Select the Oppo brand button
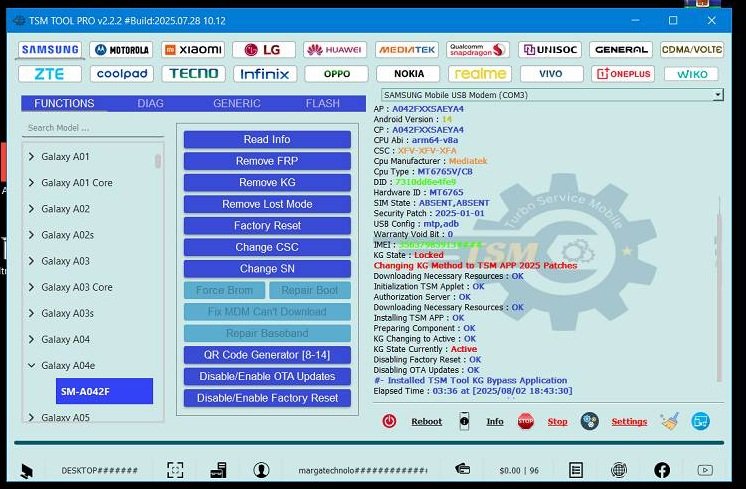Image resolution: width=746 pixels, height=489 pixels. 337,74
